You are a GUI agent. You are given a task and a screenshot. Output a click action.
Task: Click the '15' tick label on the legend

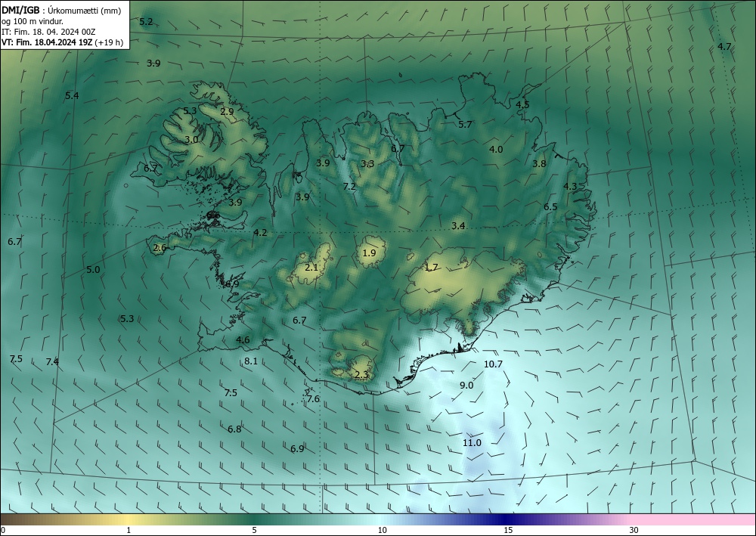508,530
